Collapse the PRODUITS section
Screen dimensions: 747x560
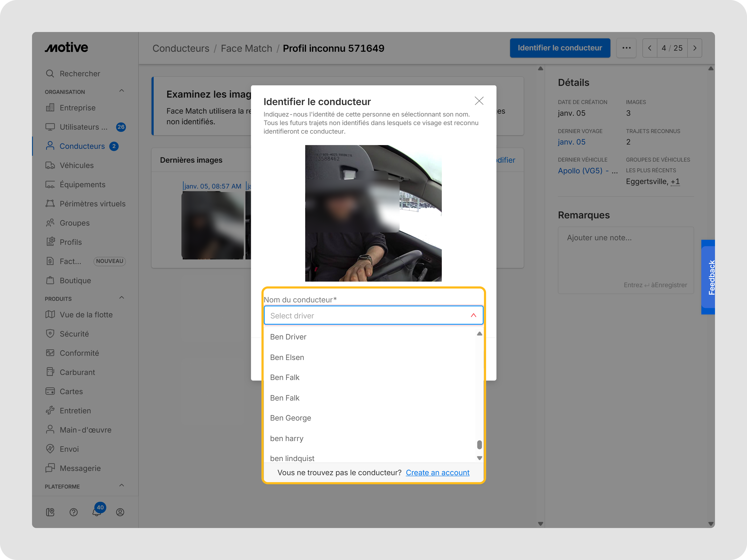[122, 298]
